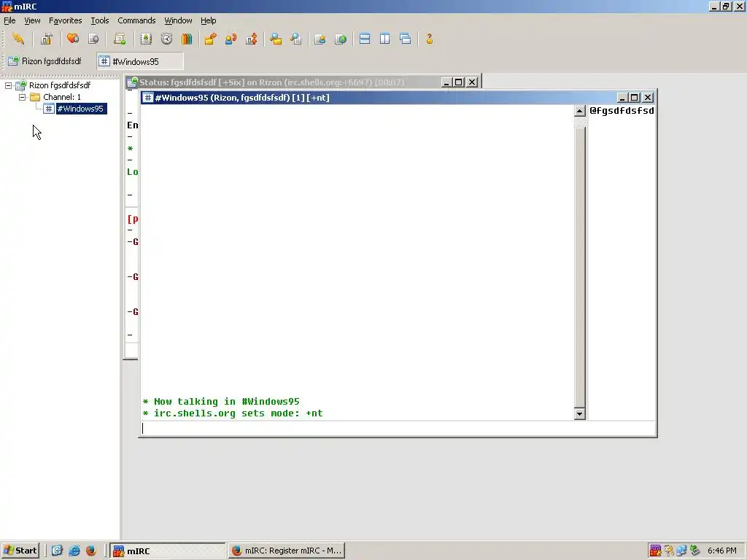747x560 pixels.
Task: Open the File menu
Action: [9, 20]
